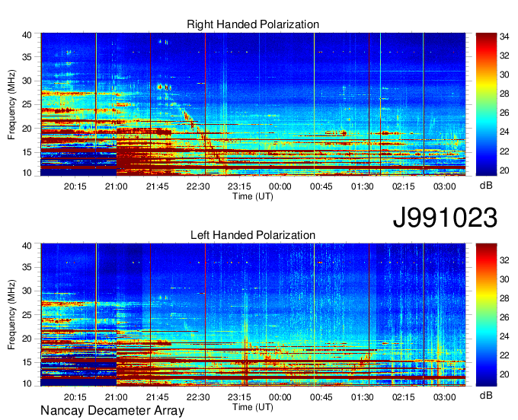Click 20 frequency tick of Left Handed plot
The height and width of the screenshot is (420, 518).
click(x=27, y=339)
